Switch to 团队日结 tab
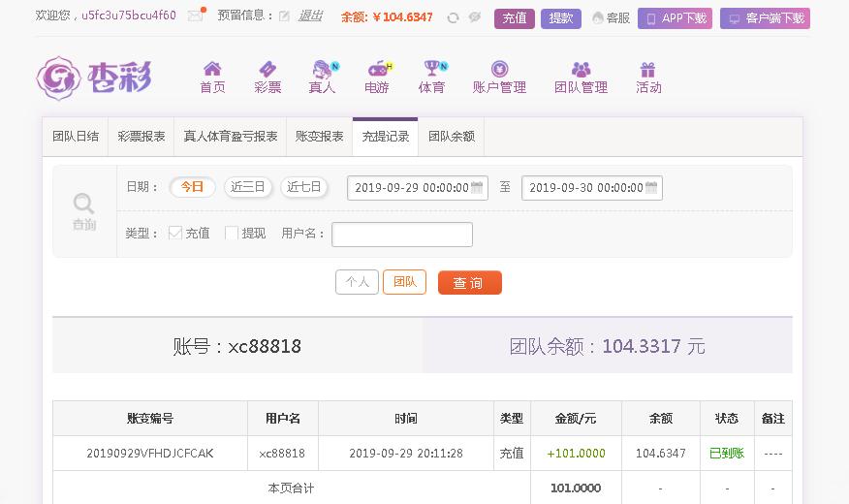The height and width of the screenshot is (504, 849). coord(76,137)
